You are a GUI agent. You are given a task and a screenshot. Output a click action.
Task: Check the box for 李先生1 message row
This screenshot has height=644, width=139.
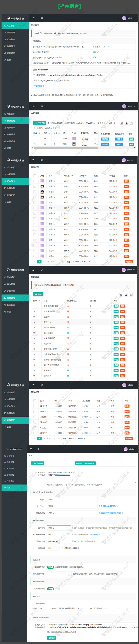coord(35,433)
